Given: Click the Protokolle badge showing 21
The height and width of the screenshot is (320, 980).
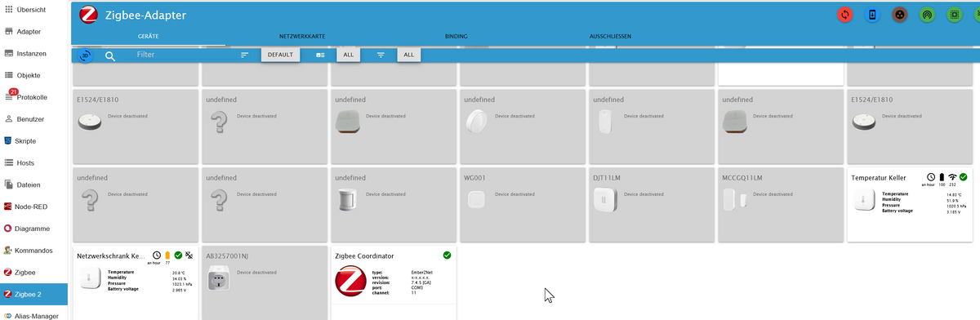Looking at the screenshot, I should [x=13, y=91].
